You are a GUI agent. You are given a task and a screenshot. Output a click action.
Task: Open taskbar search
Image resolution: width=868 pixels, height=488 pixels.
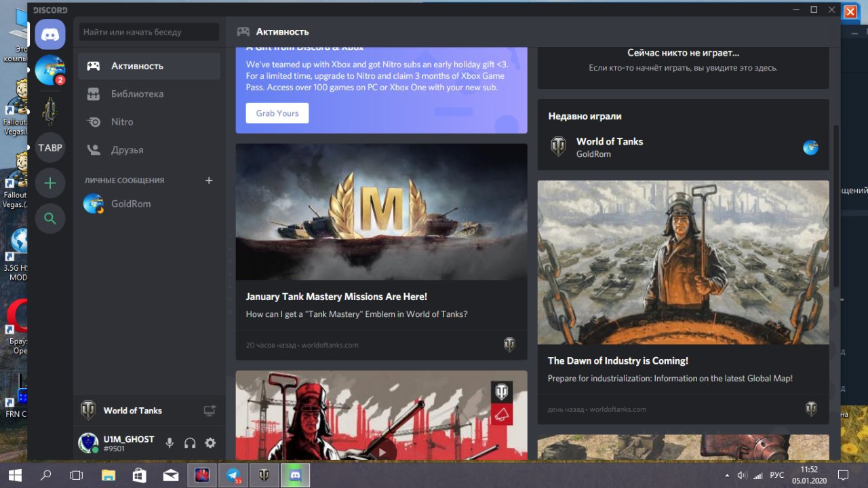[x=46, y=475]
